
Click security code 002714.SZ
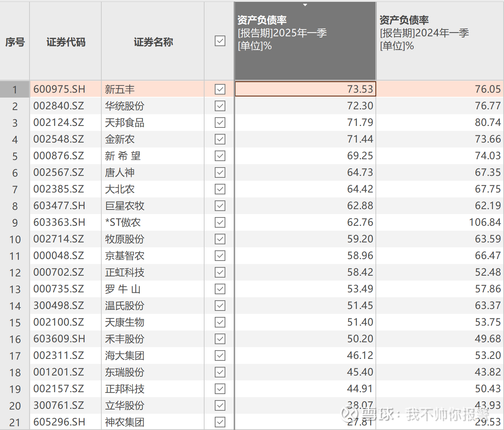[59, 239]
